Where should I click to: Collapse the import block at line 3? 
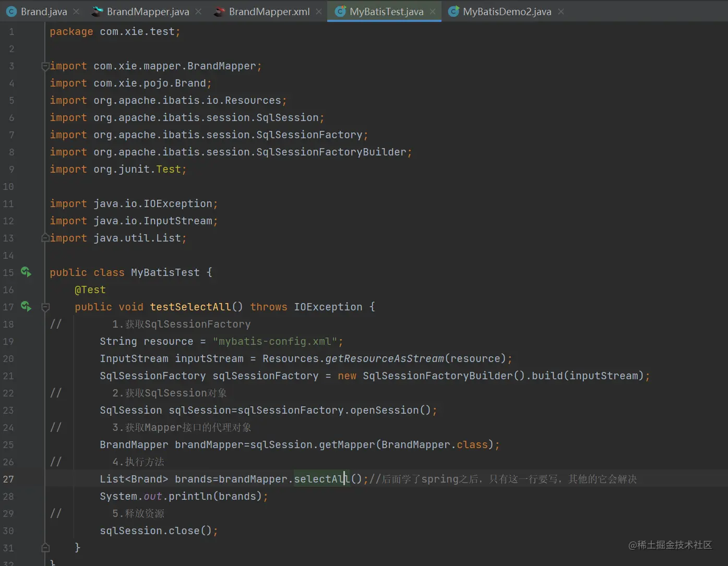(x=45, y=66)
